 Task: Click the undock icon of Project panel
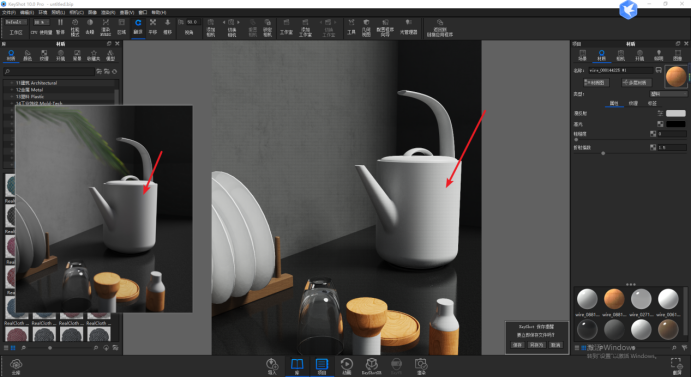pyautogui.click(x=678, y=44)
